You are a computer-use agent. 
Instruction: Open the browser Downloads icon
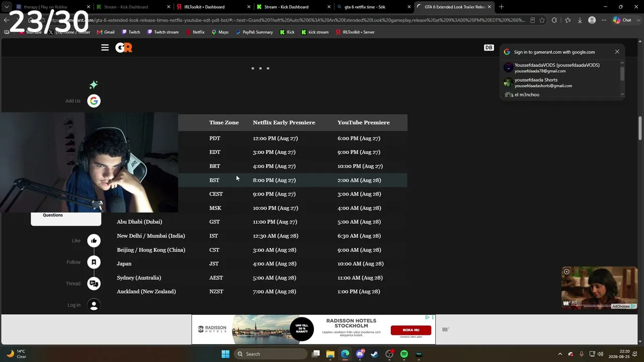click(580, 20)
